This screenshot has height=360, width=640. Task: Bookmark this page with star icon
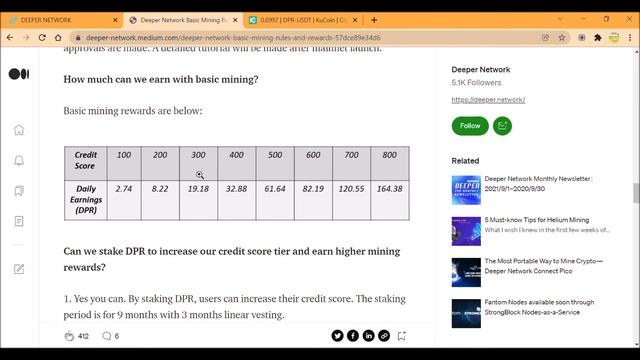coord(562,38)
